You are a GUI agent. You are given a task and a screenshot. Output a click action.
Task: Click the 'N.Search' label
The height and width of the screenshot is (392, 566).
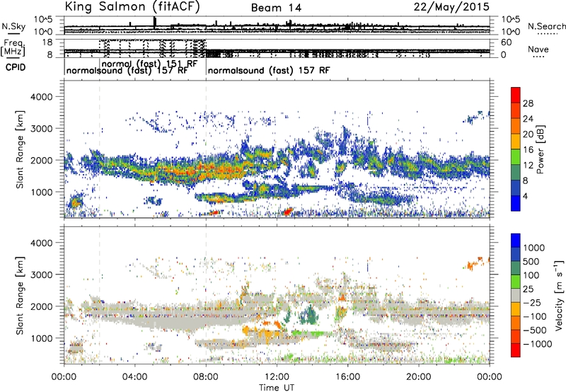point(546,26)
